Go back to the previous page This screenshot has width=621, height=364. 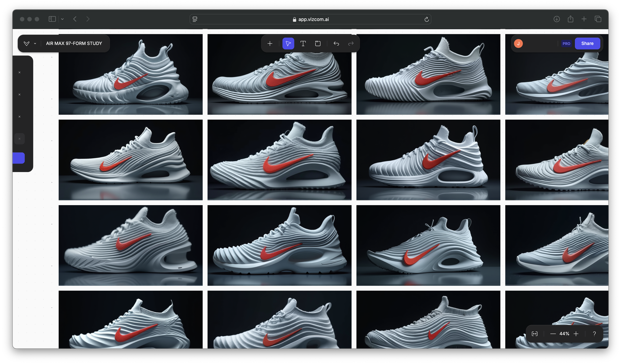(x=75, y=19)
